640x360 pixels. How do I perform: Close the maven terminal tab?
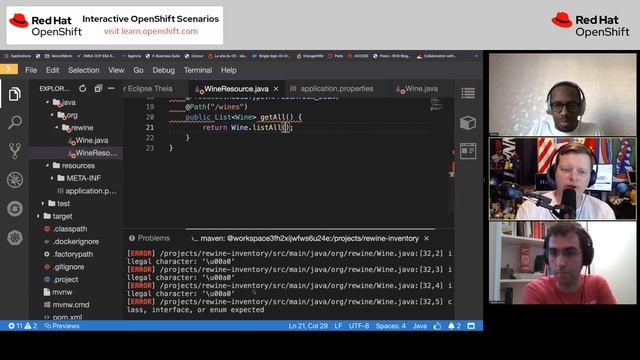click(x=426, y=238)
